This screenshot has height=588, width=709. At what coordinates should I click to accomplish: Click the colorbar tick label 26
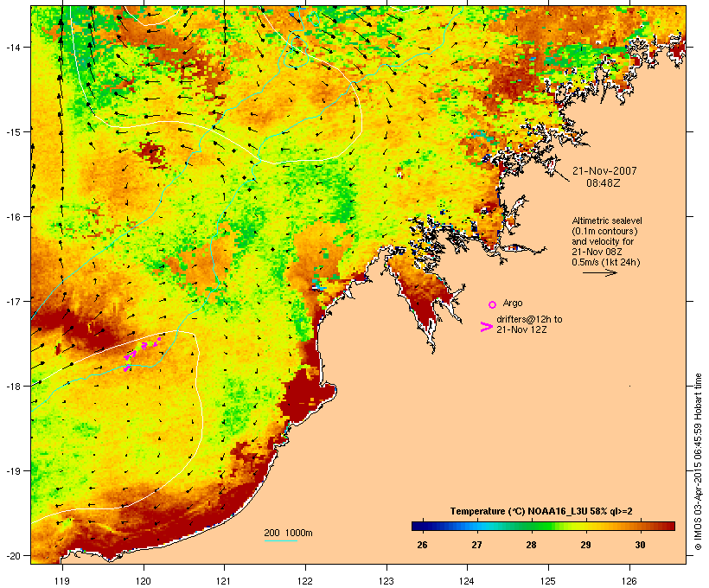pos(422,545)
